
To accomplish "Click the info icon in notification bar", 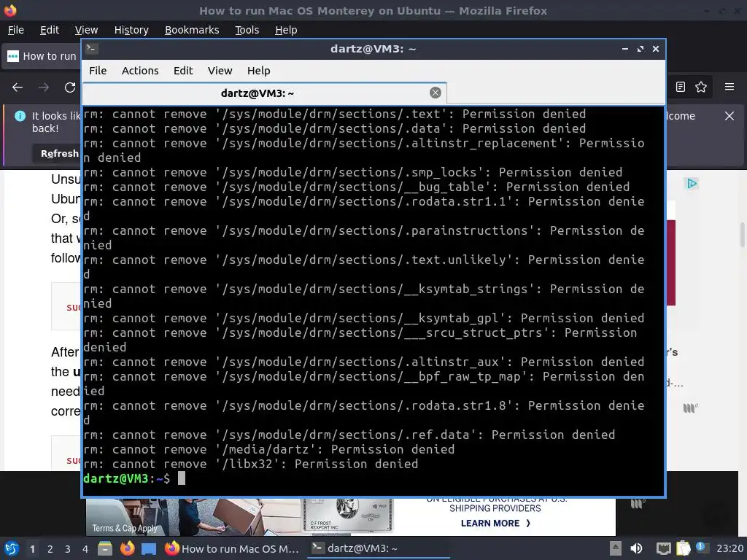I will (x=20, y=116).
